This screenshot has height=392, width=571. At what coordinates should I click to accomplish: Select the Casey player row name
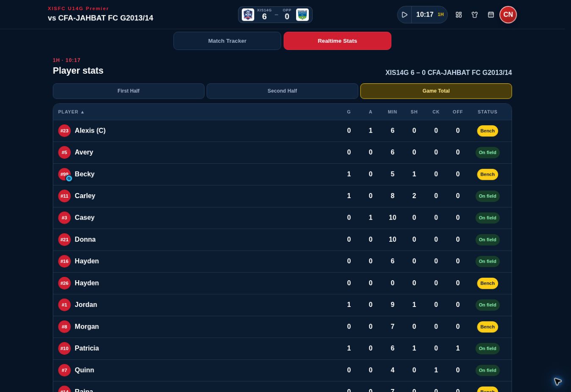click(x=85, y=218)
